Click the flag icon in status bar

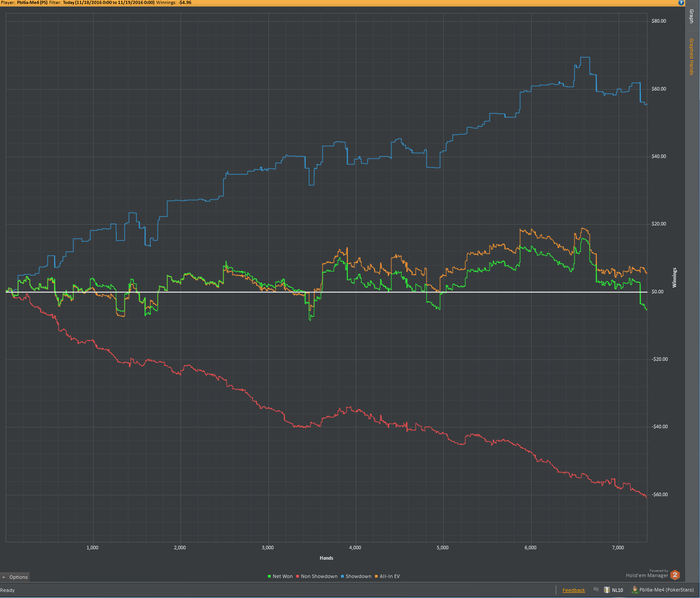(x=596, y=590)
